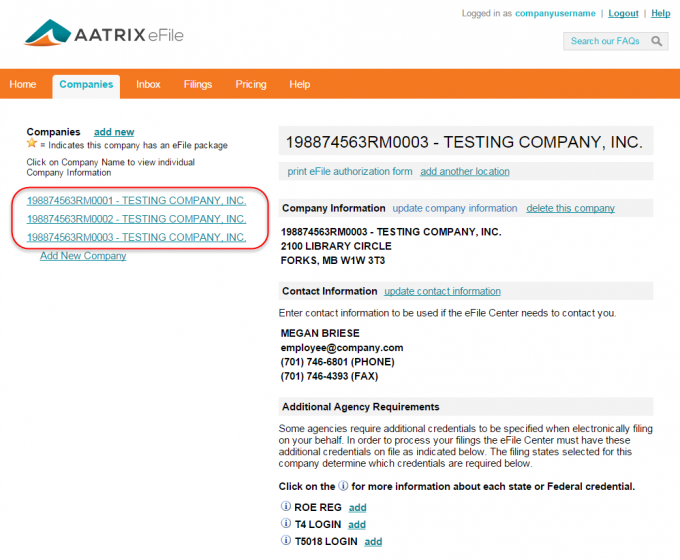Image resolution: width=680 pixels, height=560 pixels.
Task: Click the search magnifier icon
Action: (657, 41)
